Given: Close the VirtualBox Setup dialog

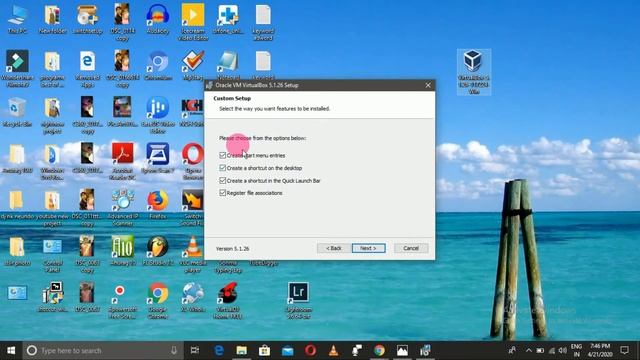Looking at the screenshot, I should (428, 85).
